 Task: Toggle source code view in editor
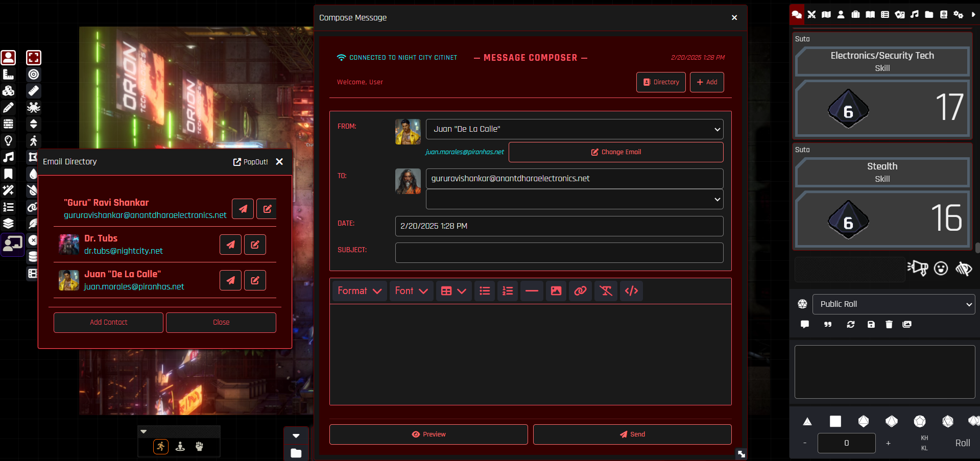pos(631,291)
